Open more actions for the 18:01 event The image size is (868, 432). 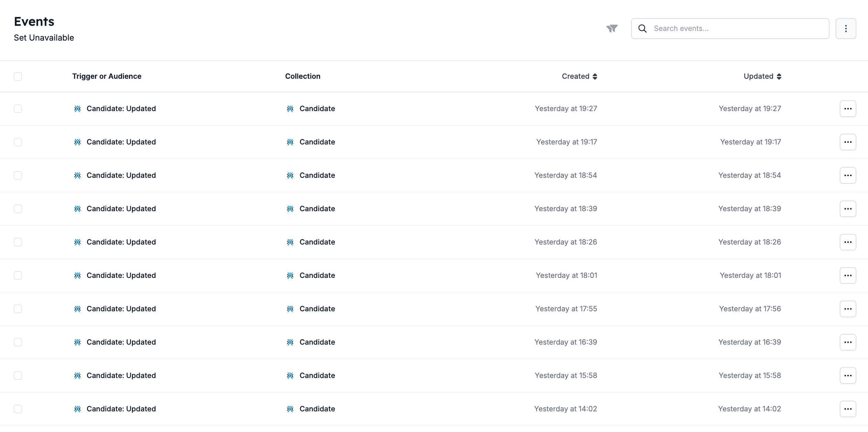(848, 276)
